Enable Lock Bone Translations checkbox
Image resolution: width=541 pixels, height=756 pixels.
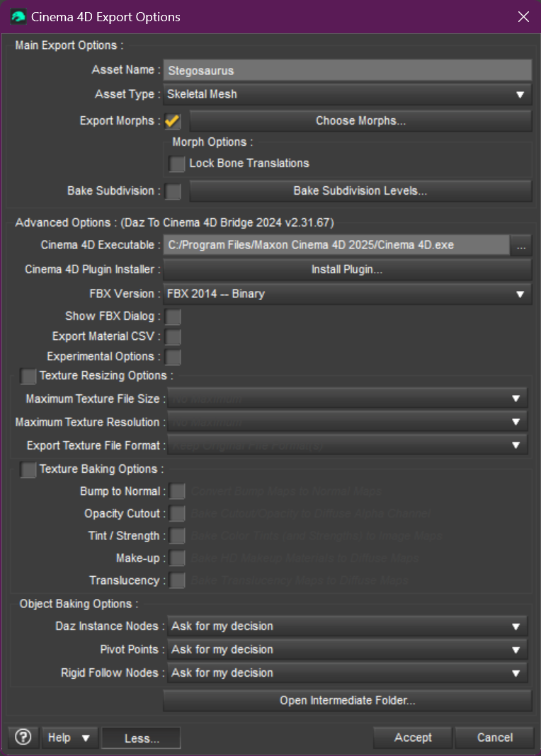pos(177,164)
